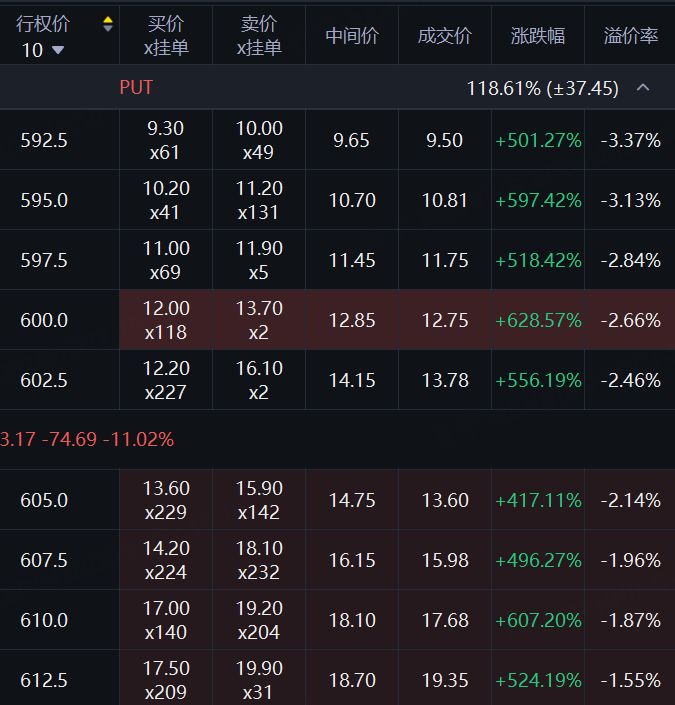Click the +597.42% change value
675x705 pixels.
(x=538, y=200)
